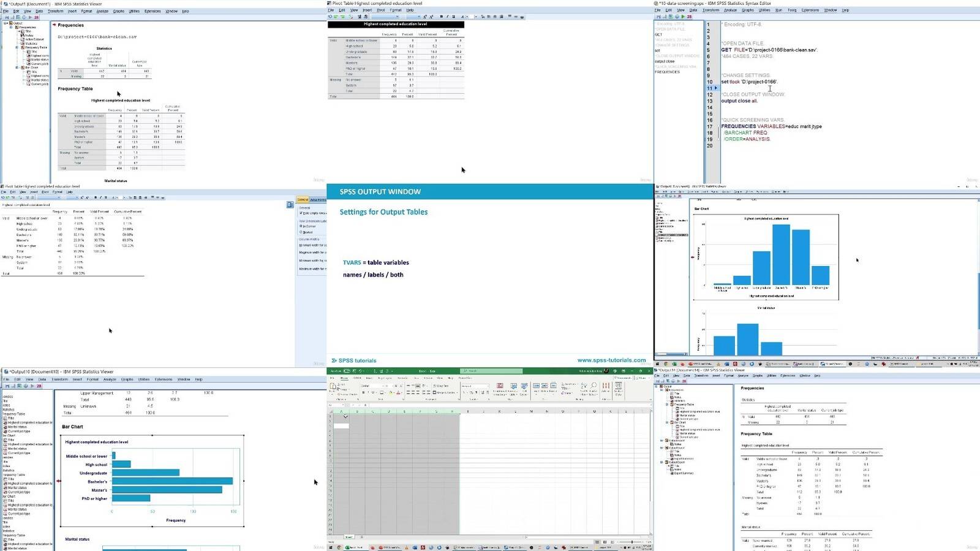
Task: Open www.spss-tutorials.com link on the slide
Action: [x=611, y=360]
